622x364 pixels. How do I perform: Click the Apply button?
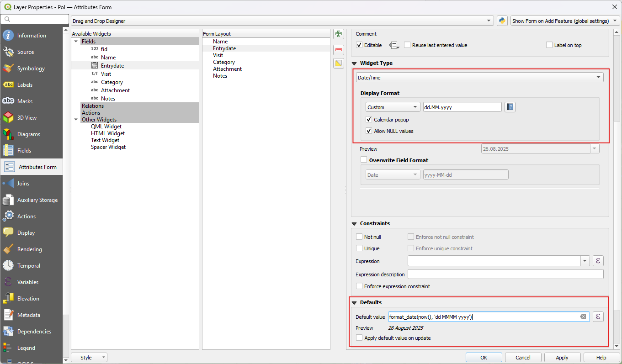[x=562, y=358]
